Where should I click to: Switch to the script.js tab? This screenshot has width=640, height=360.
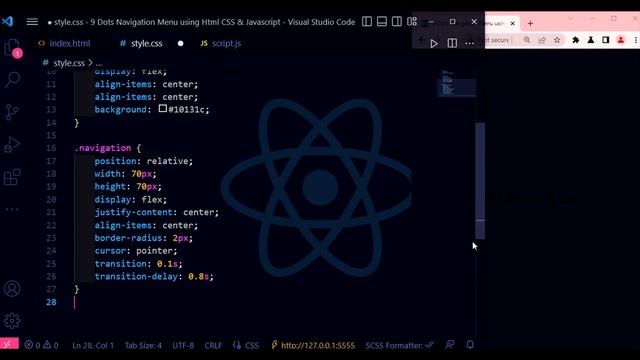pyautogui.click(x=220, y=43)
